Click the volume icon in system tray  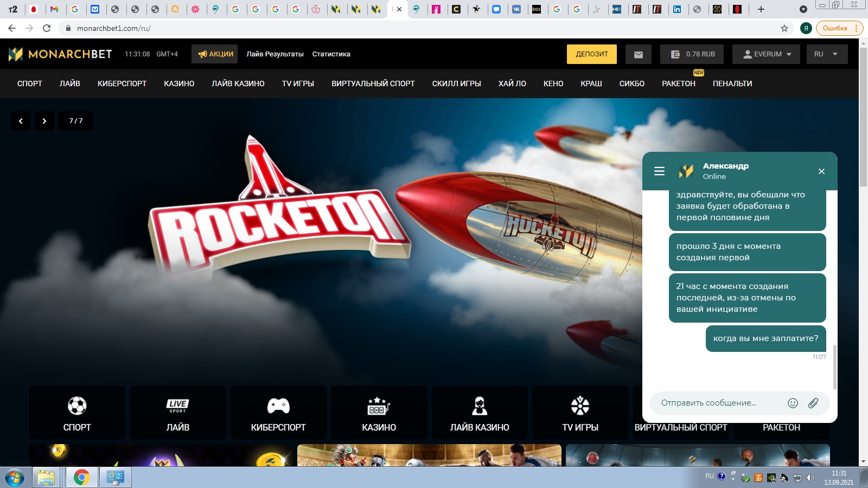pos(810,478)
